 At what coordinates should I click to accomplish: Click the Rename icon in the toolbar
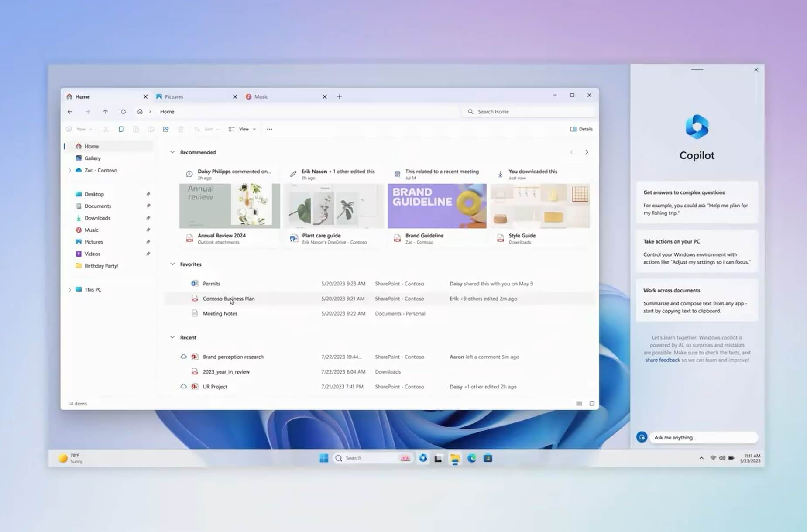[x=151, y=129]
